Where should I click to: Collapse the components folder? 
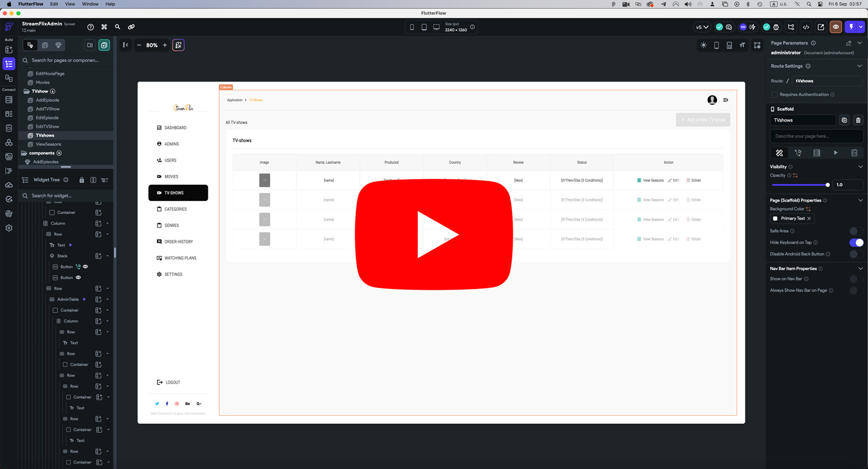24,153
